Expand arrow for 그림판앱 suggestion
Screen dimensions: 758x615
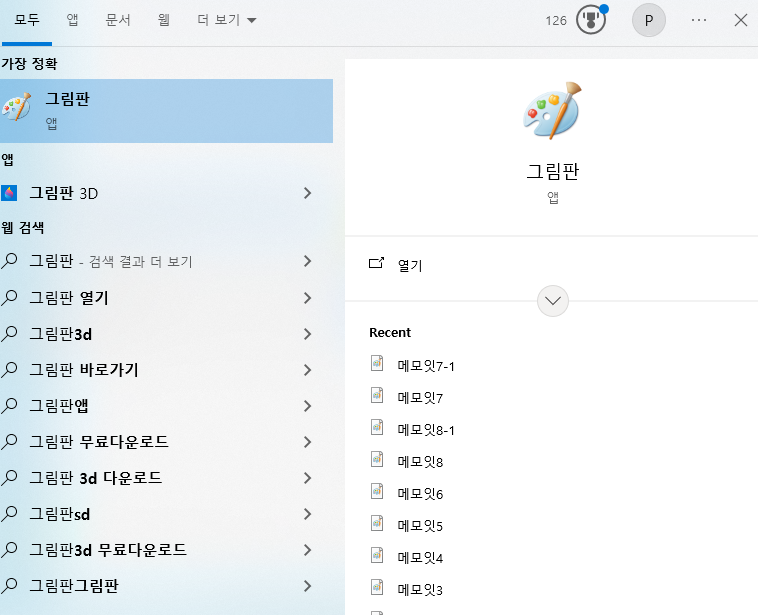point(307,406)
